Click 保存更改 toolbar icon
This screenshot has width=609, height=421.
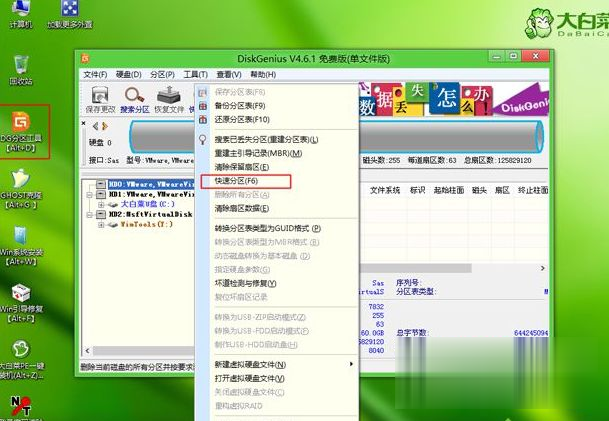click(100, 100)
